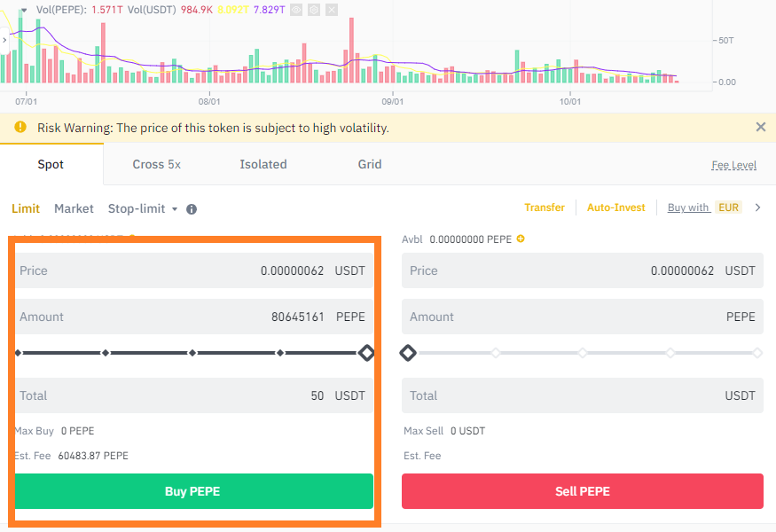Dismiss the risk warning banner
The height and width of the screenshot is (532, 776).
pyautogui.click(x=761, y=127)
